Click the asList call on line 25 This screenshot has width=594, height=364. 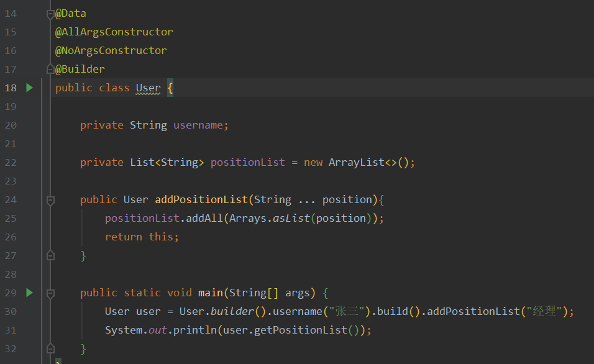291,218
